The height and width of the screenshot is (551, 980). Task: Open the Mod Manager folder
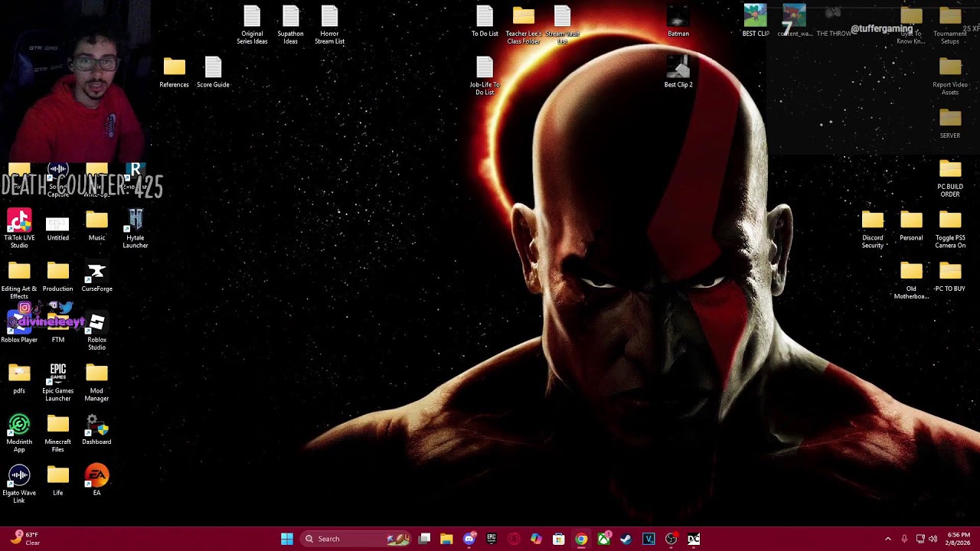click(96, 382)
